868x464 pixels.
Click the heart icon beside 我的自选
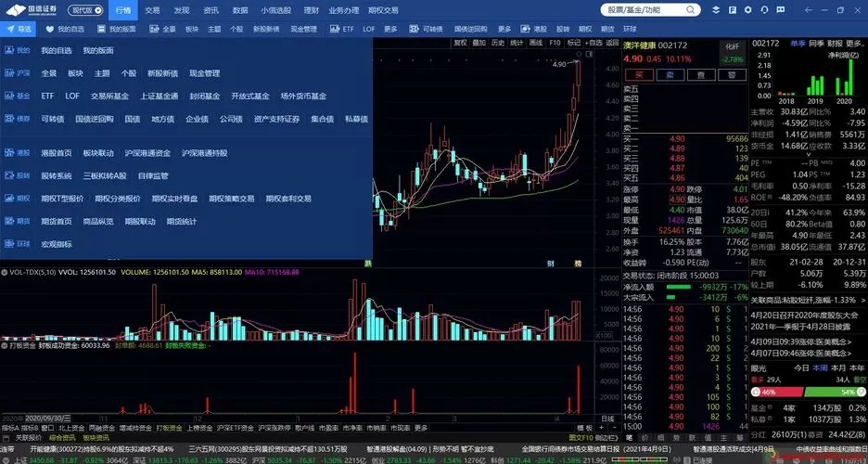(x=50, y=29)
